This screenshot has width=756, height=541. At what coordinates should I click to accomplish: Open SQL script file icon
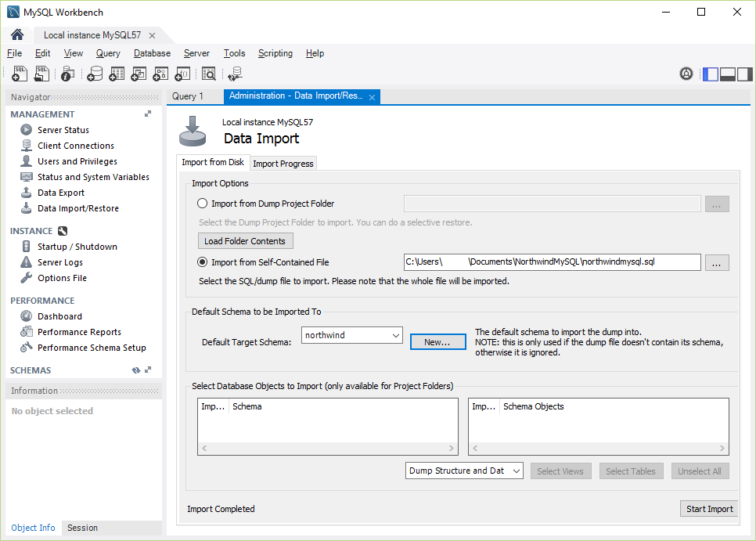coord(42,74)
